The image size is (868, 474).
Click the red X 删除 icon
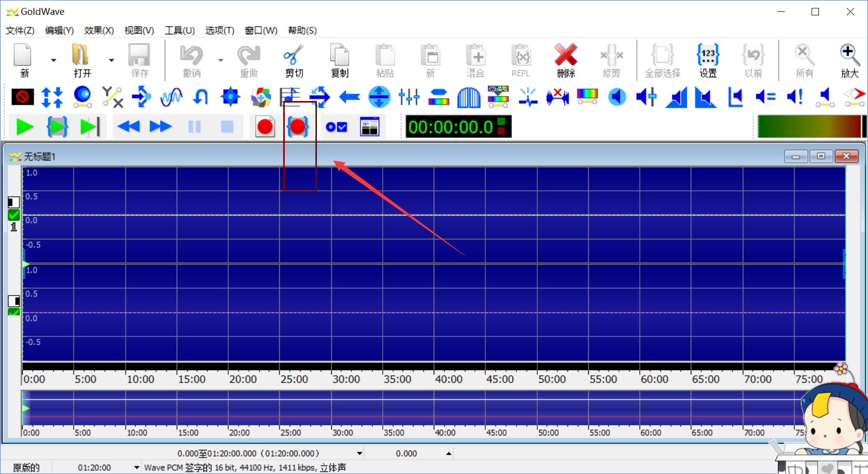(x=565, y=60)
